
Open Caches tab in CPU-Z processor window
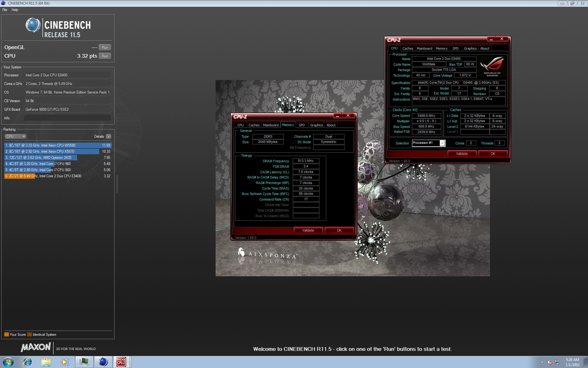tap(408, 48)
